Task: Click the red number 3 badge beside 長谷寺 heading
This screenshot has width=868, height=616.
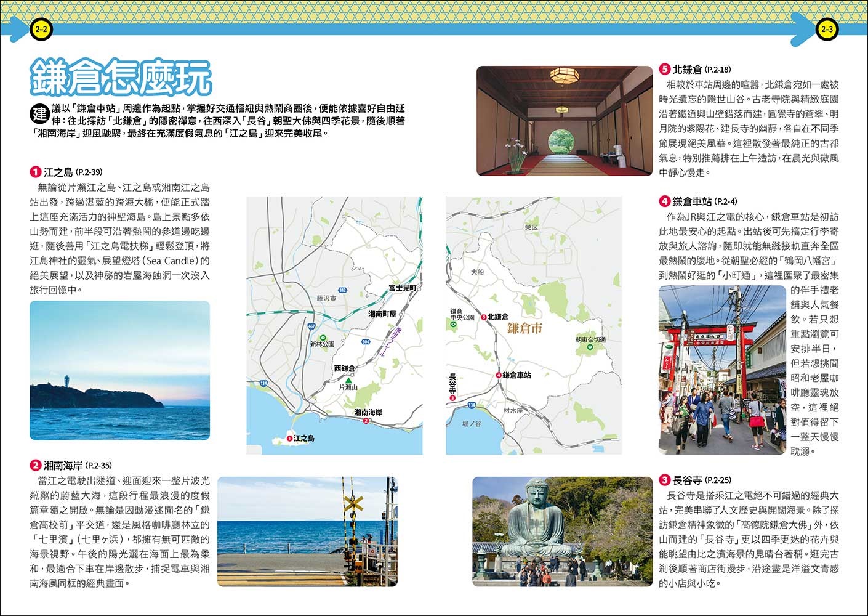Action: pyautogui.click(x=664, y=479)
